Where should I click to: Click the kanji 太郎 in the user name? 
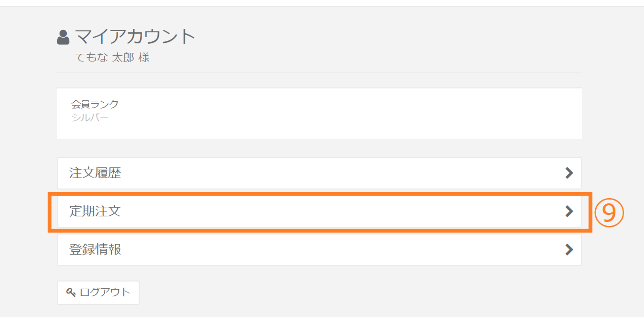(x=123, y=58)
